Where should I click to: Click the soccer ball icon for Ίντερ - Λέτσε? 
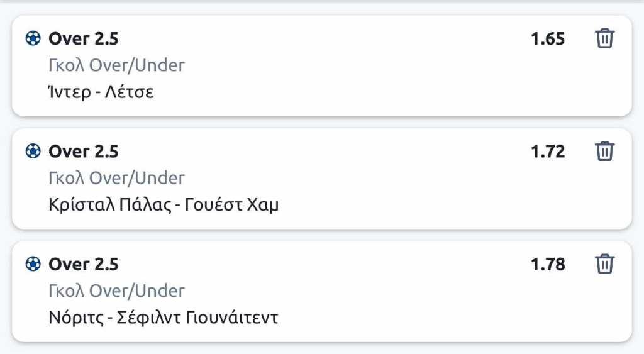(33, 39)
